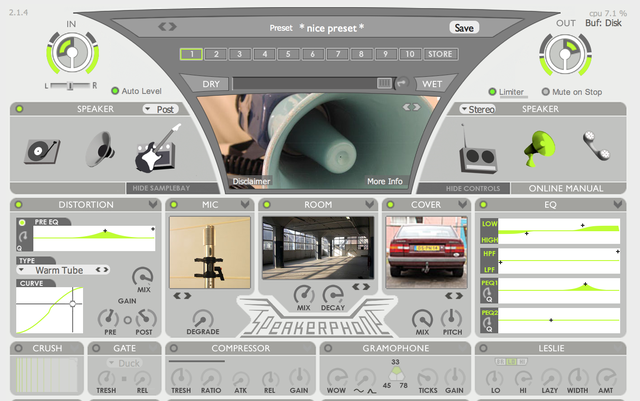Click the OUT level knob

565,54
